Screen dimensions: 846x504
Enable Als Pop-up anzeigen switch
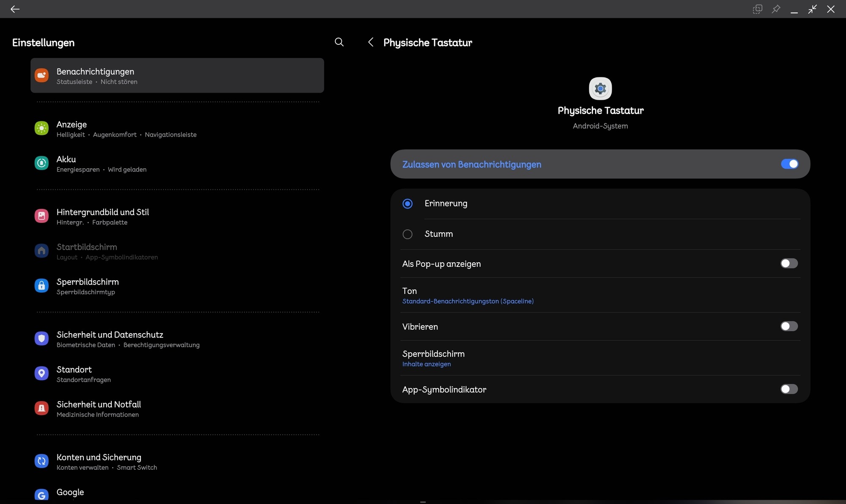(789, 263)
